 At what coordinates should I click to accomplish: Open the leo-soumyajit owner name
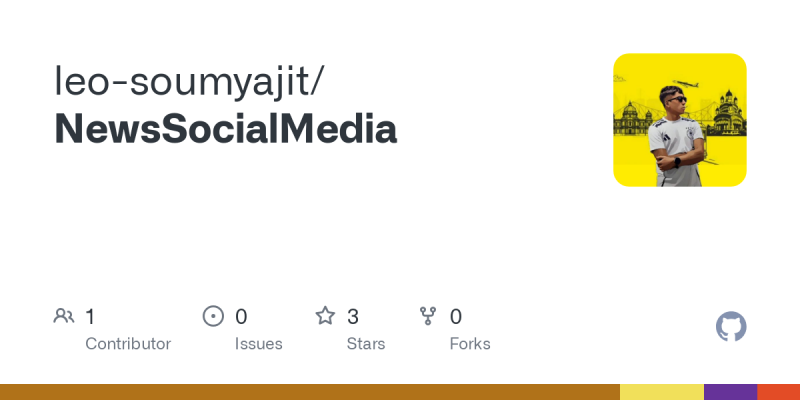(189, 81)
